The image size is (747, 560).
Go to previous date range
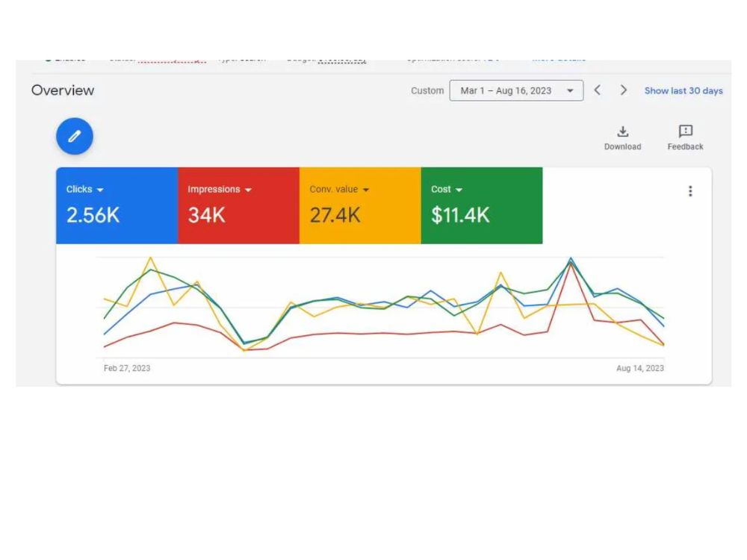[x=598, y=90]
